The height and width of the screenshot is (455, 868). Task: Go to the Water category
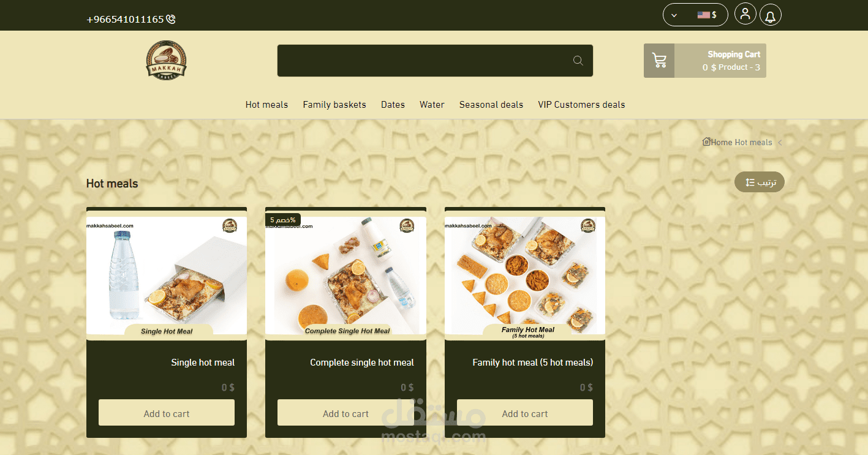(x=432, y=105)
